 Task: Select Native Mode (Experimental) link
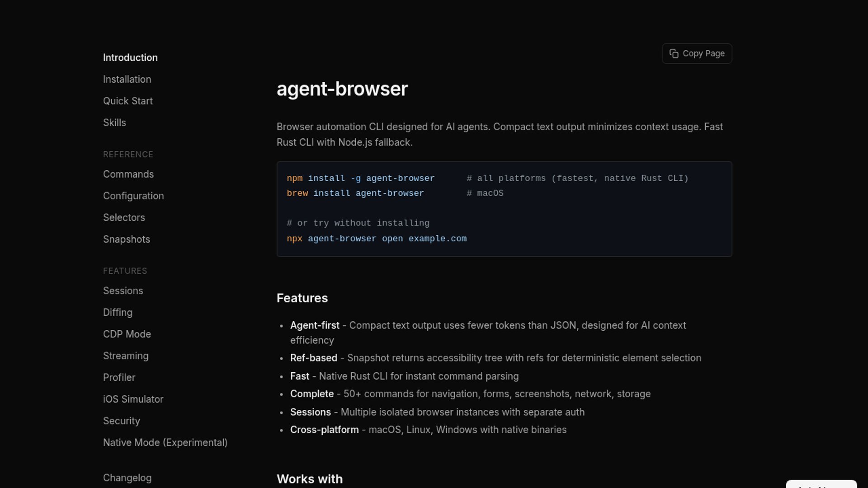(165, 443)
